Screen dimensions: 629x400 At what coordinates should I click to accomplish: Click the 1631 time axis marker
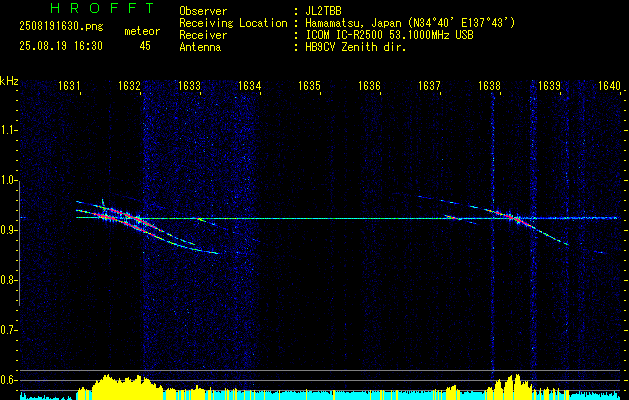pyautogui.click(x=69, y=85)
